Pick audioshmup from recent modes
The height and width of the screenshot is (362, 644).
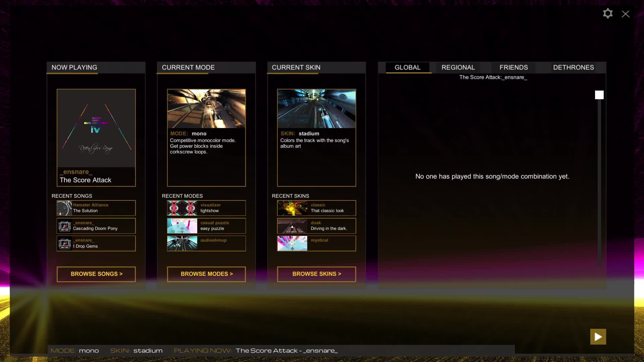[x=206, y=243]
